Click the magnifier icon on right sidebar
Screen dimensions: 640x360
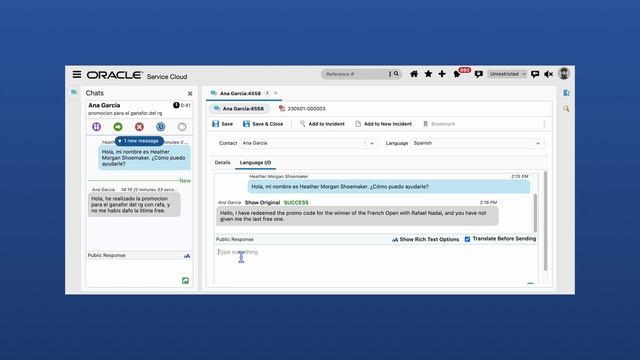click(x=566, y=109)
